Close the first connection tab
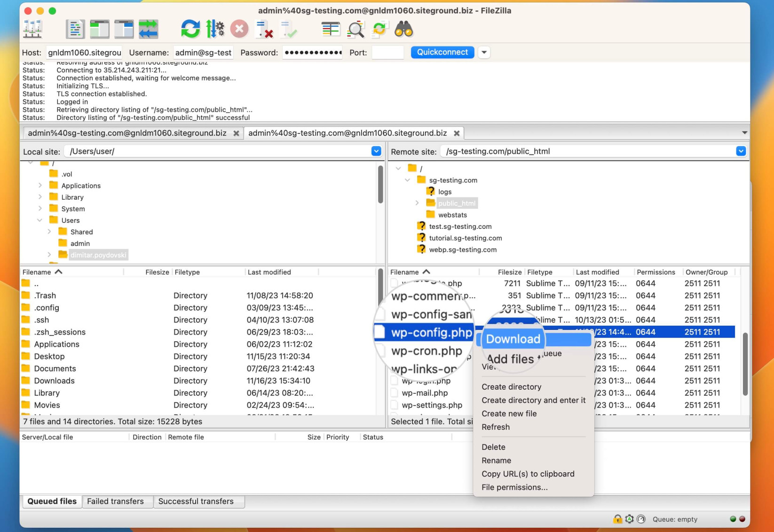 236,133
